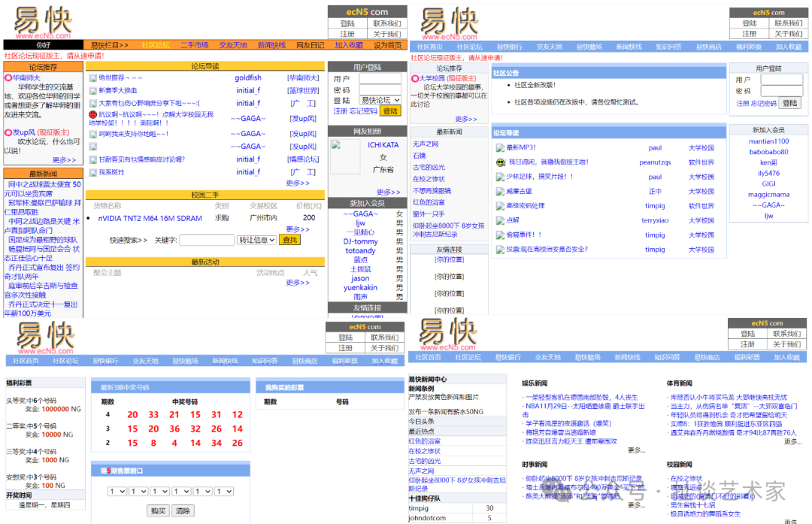The height and width of the screenshot is (524, 812).
Task: Open the [篮球世界] board link
Action: point(304,91)
